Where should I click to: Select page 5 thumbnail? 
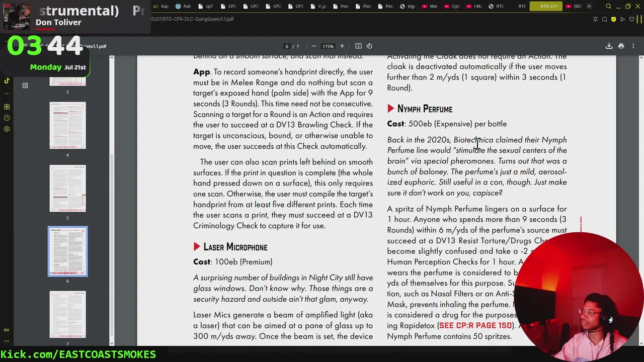(x=67, y=189)
